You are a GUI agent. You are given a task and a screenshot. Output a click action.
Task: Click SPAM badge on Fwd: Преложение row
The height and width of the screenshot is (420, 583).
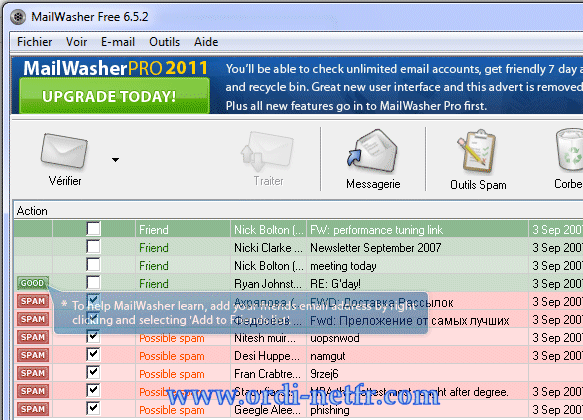33,319
